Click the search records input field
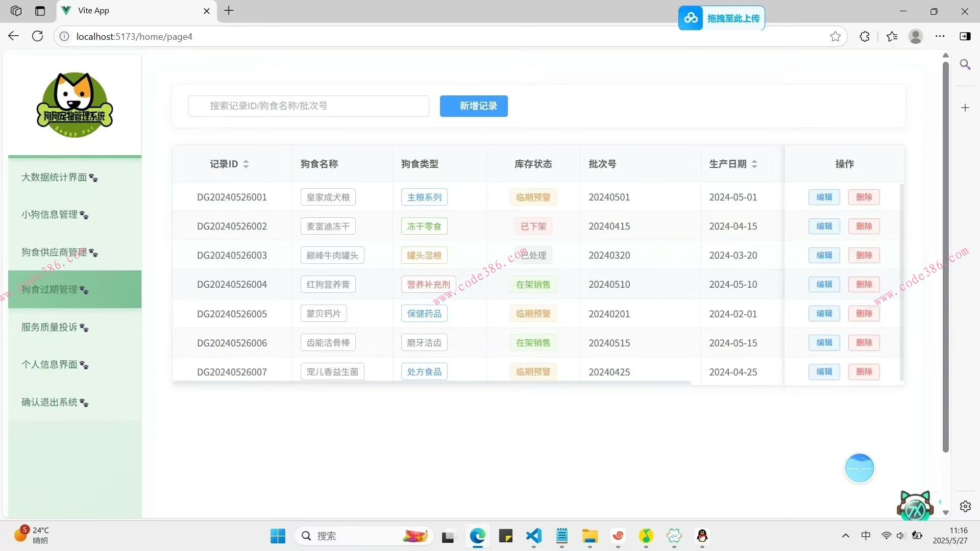The width and height of the screenshot is (980, 551). [x=308, y=106]
